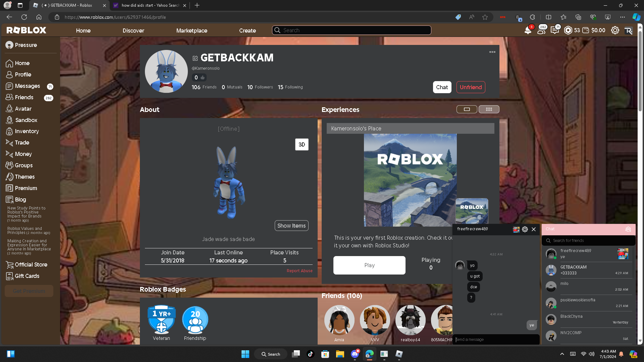Open pookiewookiesofia conversation in chat list
The width and height of the screenshot is (644, 362).
[x=588, y=303]
